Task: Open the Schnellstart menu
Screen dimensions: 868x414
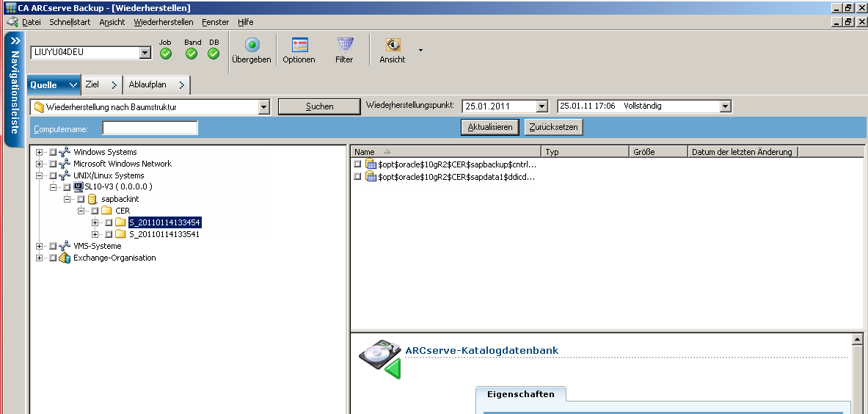Action: click(70, 22)
